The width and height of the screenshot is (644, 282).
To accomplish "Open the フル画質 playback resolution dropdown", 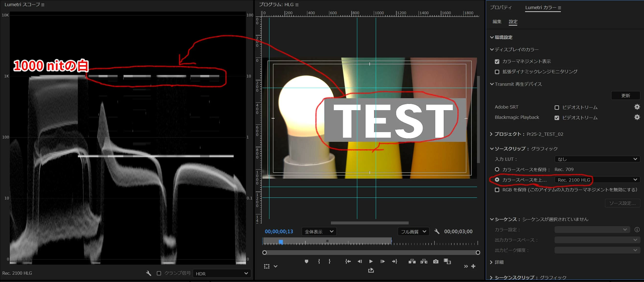I will (x=413, y=232).
